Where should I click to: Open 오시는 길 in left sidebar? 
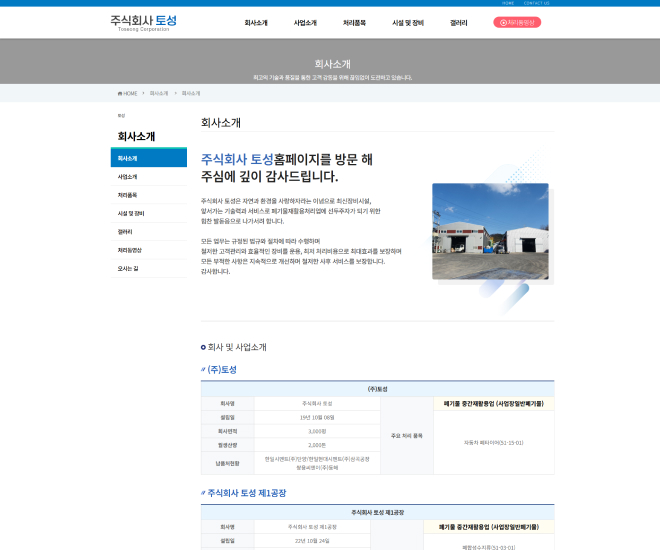[x=128, y=268]
